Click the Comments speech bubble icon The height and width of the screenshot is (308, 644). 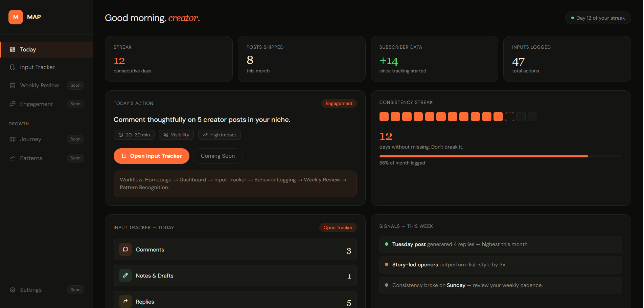click(x=125, y=249)
